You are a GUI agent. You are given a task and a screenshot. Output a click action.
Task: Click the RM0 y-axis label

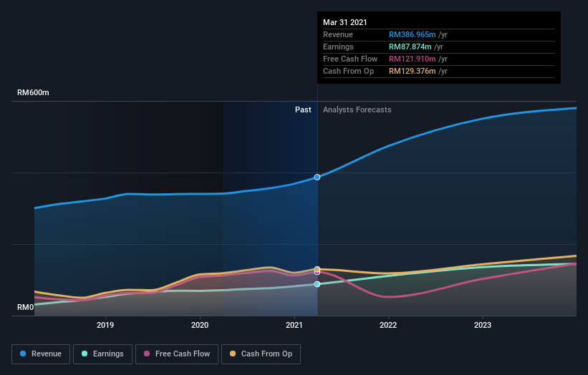coord(26,307)
